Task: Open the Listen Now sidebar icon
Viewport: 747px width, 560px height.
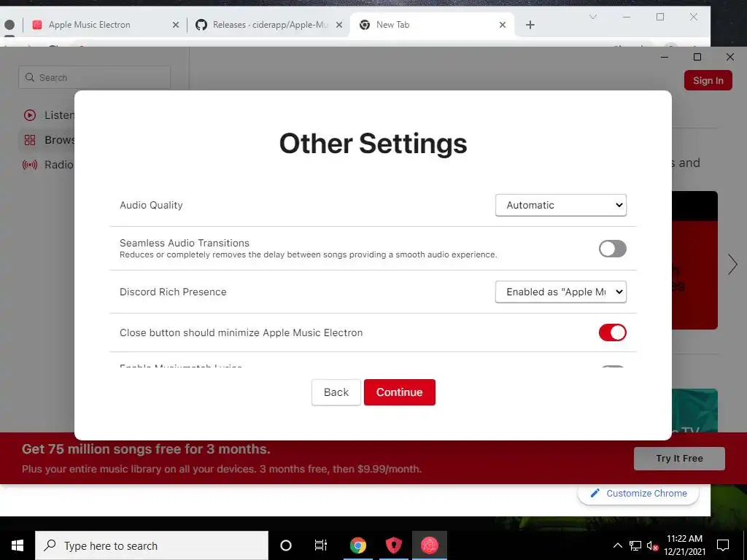Action: pos(29,115)
